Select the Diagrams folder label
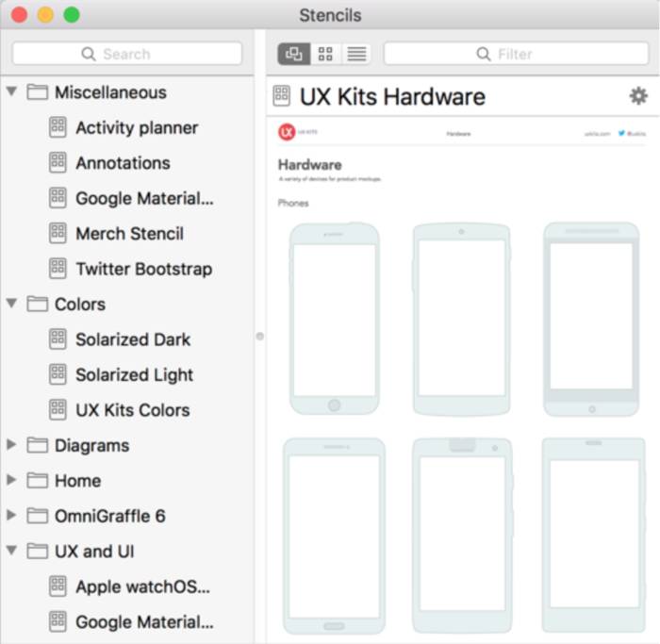660x644 pixels. [91, 445]
